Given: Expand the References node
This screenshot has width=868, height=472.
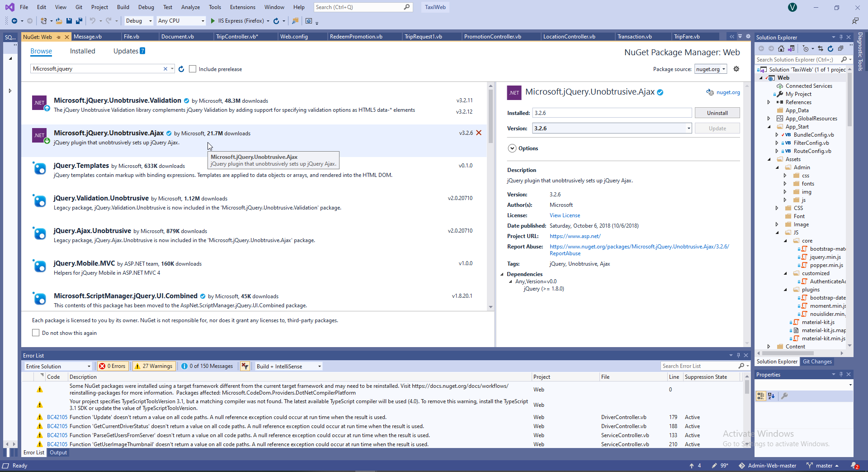Looking at the screenshot, I should 769,102.
